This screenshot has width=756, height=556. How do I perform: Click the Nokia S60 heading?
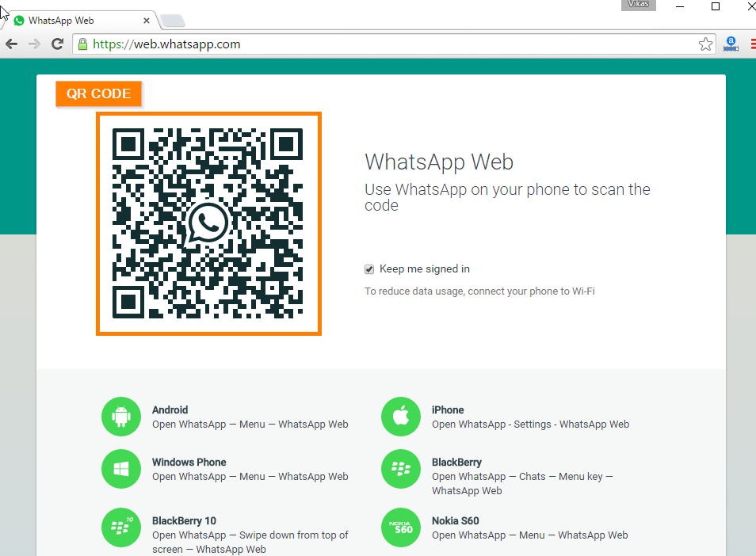[x=456, y=521]
